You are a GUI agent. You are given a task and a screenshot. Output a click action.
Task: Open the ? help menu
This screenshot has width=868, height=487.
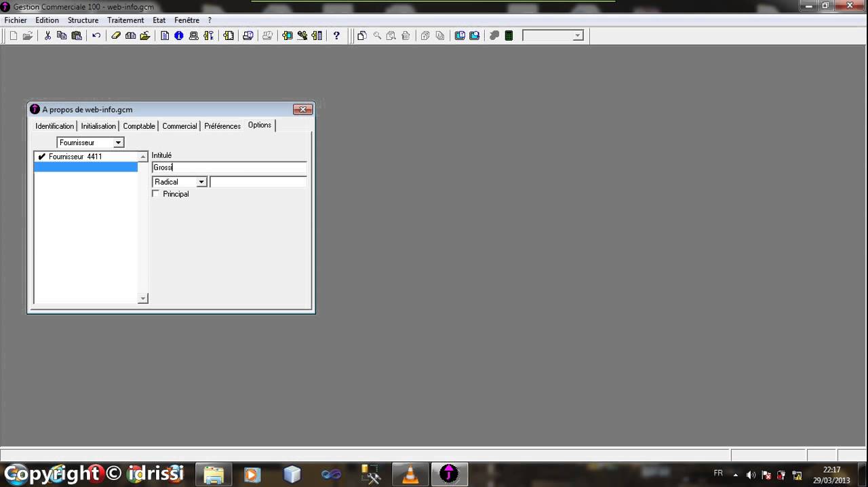click(210, 20)
